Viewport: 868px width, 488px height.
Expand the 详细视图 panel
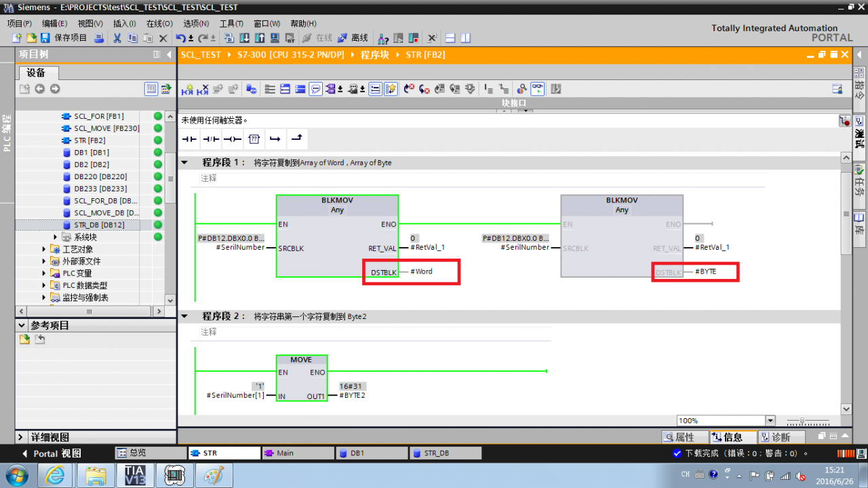(x=22, y=437)
